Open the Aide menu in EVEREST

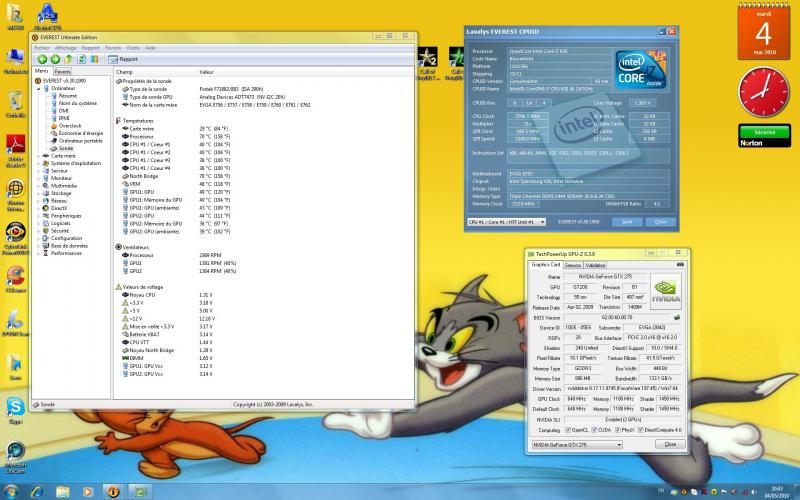coord(151,48)
